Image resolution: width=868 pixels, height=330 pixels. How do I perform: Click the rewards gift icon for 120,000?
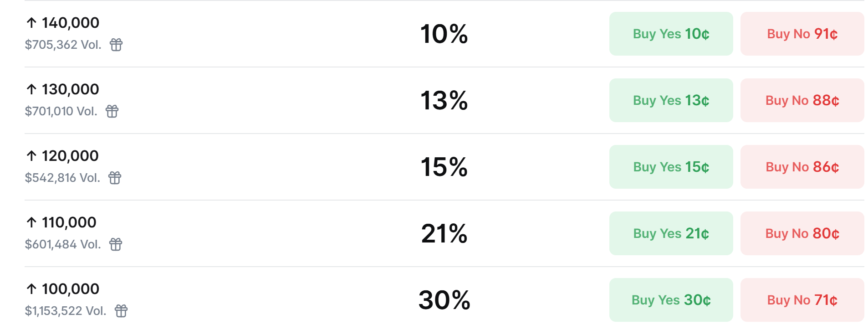point(115,178)
